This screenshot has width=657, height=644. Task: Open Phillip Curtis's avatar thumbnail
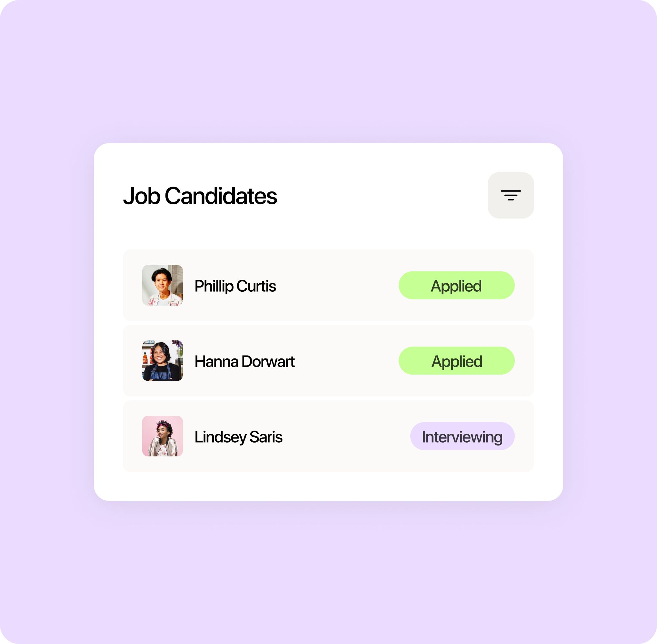[x=163, y=286]
